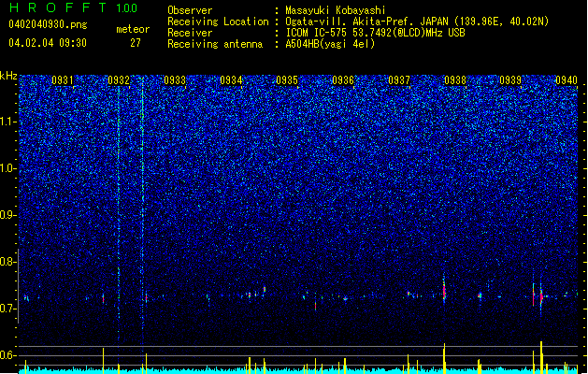Image resolution: width=588 pixels, height=374 pixels.
Task: Click the 0.7 kHz axis label
Action: (8, 309)
